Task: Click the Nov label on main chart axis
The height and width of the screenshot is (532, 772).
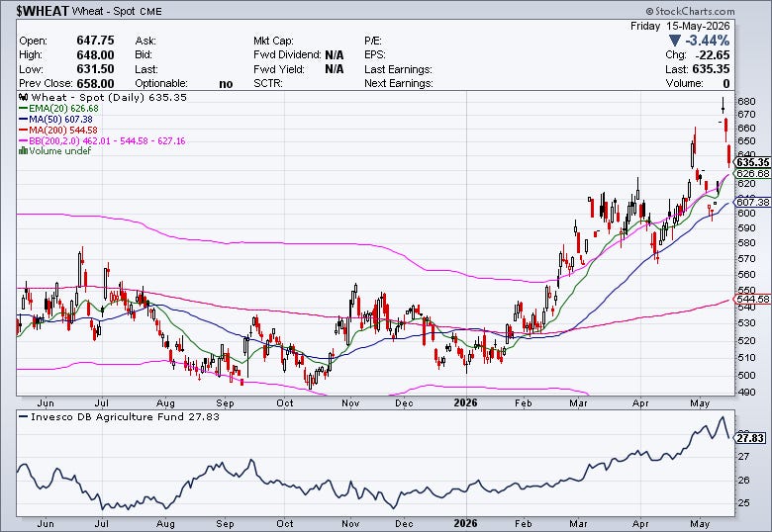Action: (x=350, y=402)
